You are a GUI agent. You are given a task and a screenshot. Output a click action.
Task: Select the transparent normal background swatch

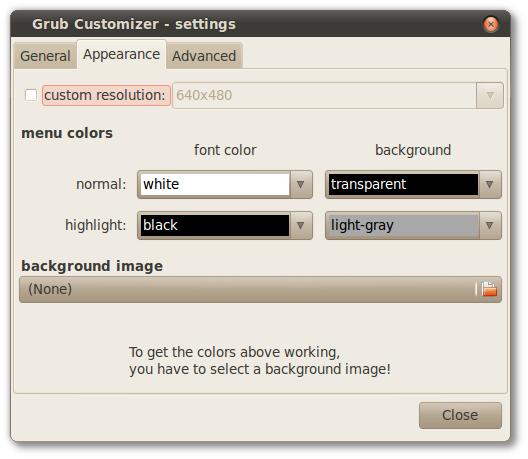coord(403,185)
